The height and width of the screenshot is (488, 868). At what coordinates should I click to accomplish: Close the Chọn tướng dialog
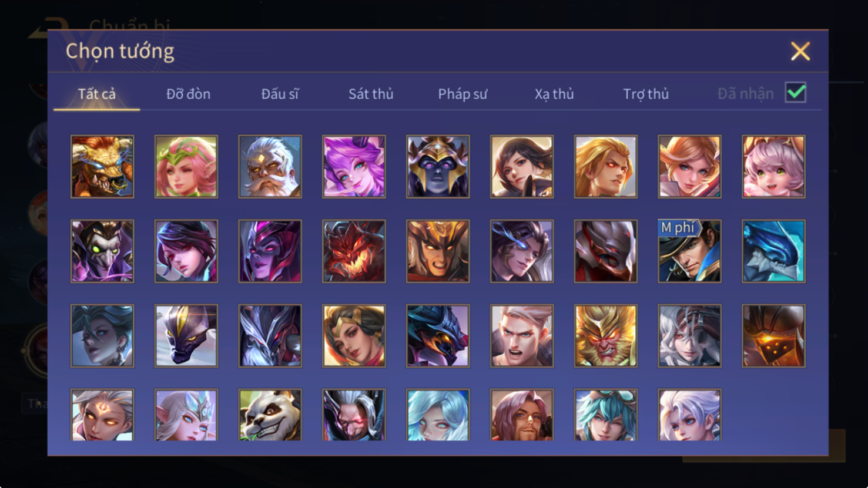tap(800, 51)
